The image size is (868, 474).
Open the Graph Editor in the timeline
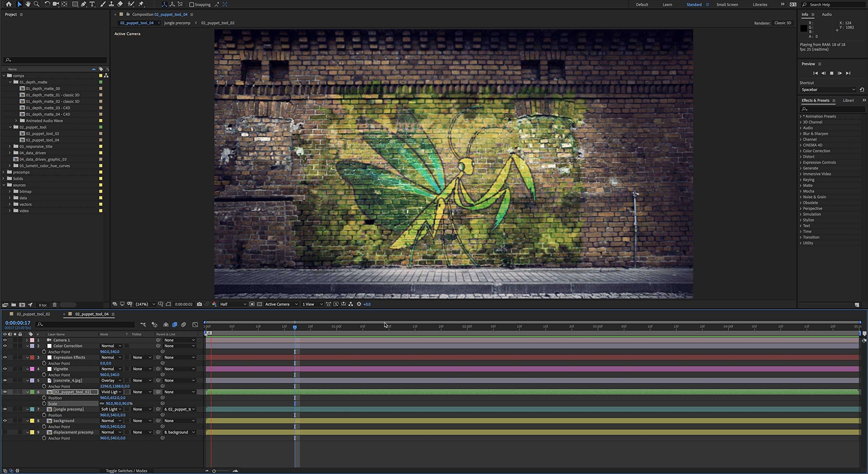coord(195,324)
